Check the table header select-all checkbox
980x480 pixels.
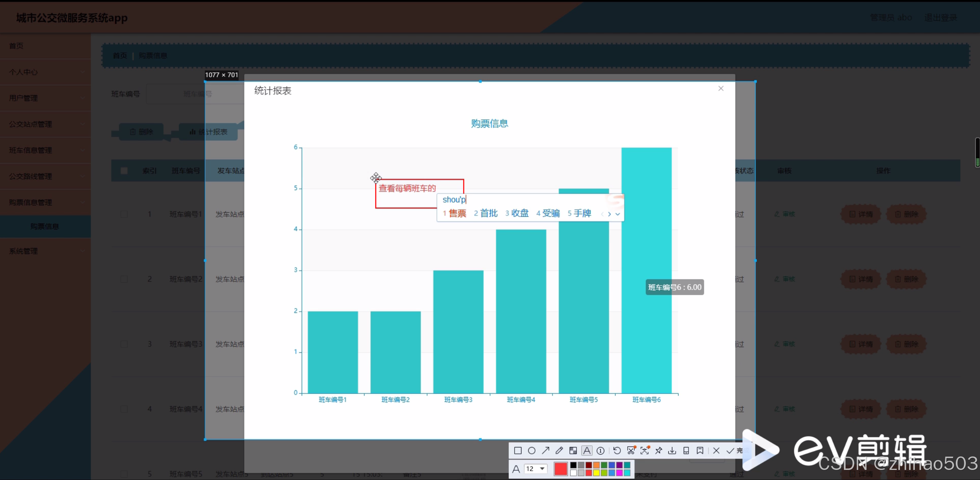124,171
